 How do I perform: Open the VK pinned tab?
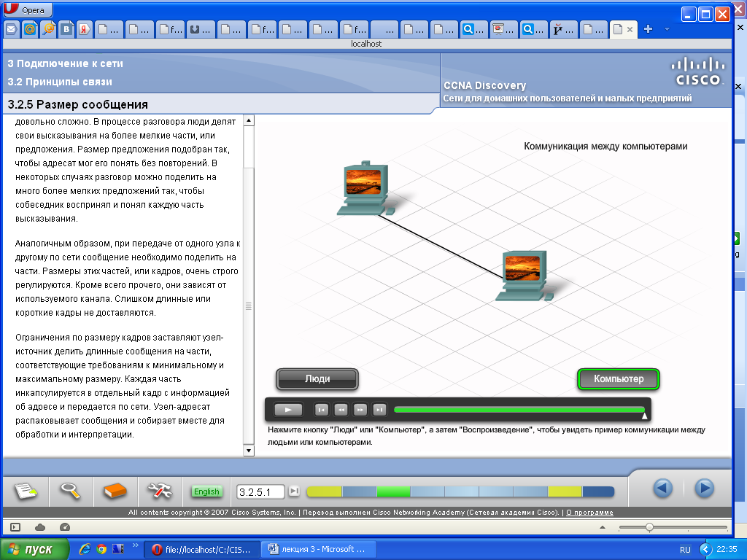(x=66, y=29)
